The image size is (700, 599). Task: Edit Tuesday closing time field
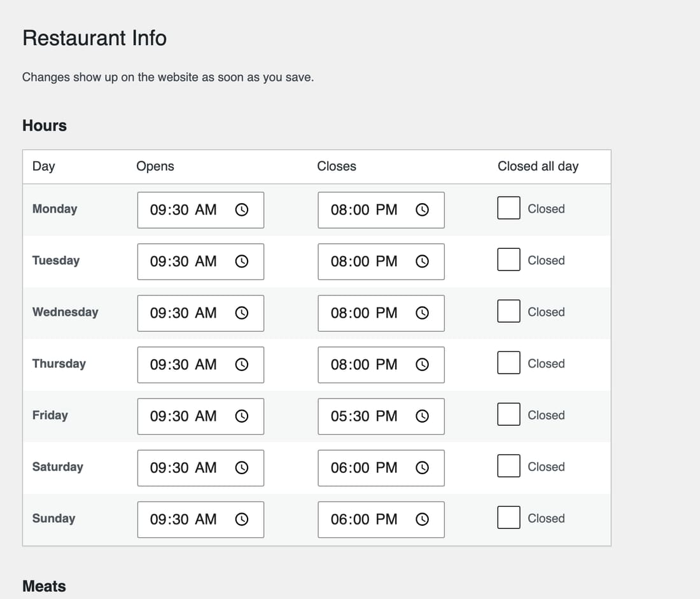point(381,262)
